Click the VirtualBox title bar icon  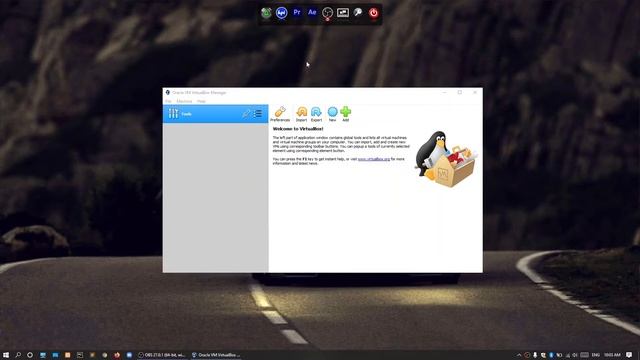[x=167, y=92]
